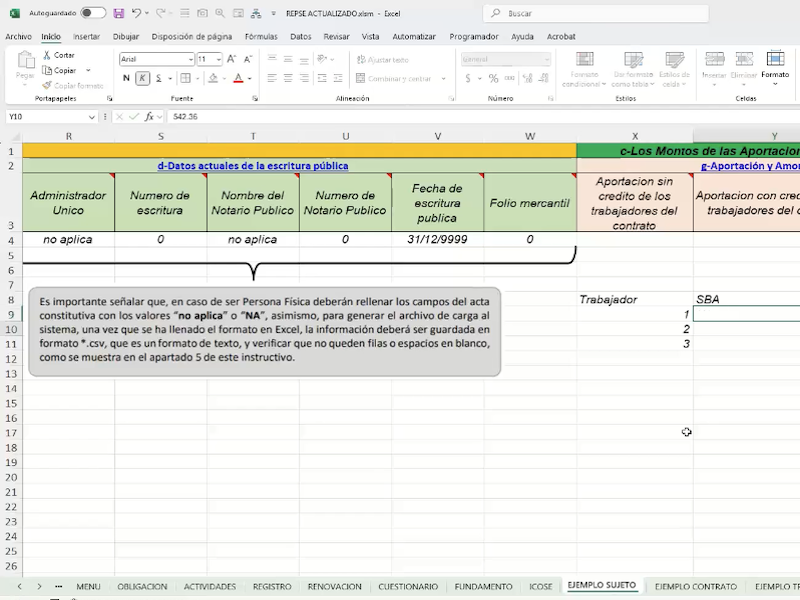Screen dimensions: 800x600
Task: Toggle italic (K) formatting
Action: coord(142,78)
